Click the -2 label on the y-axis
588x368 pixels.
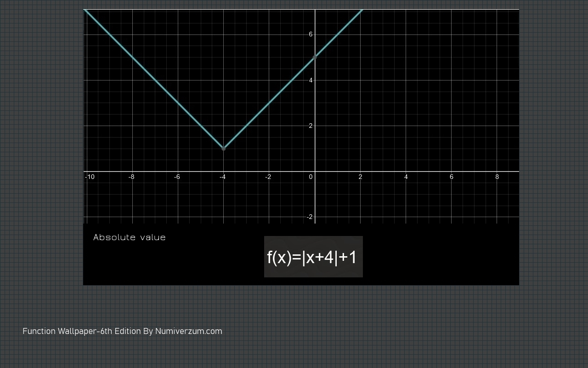(310, 217)
